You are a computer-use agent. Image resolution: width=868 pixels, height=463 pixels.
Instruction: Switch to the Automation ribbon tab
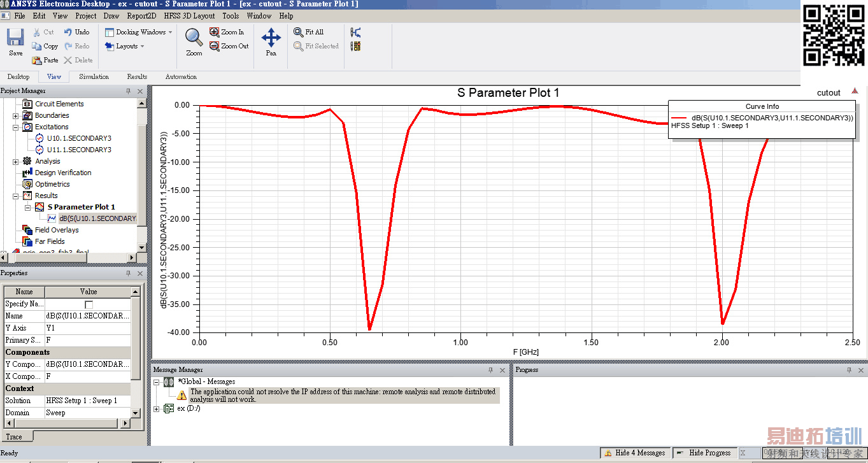[181, 76]
